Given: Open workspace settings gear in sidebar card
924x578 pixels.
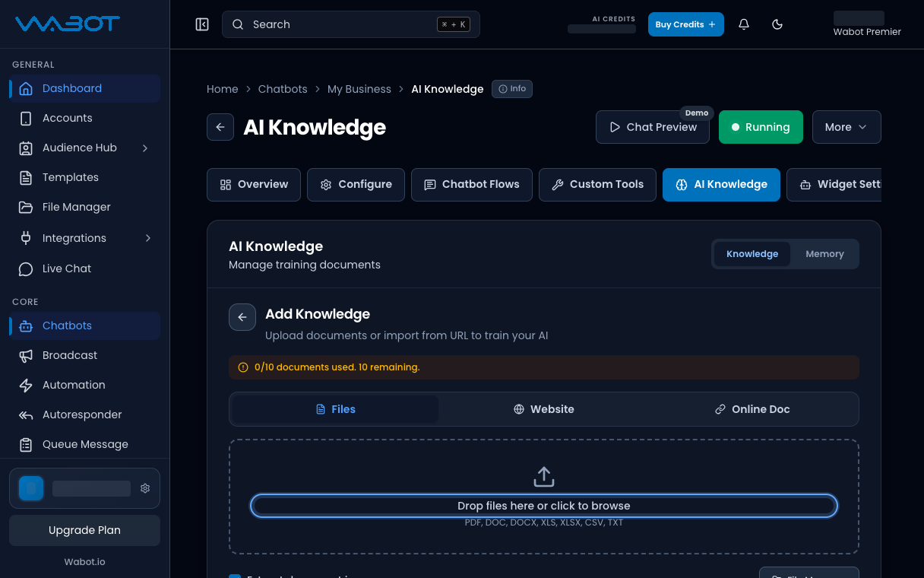Looking at the screenshot, I should [145, 488].
